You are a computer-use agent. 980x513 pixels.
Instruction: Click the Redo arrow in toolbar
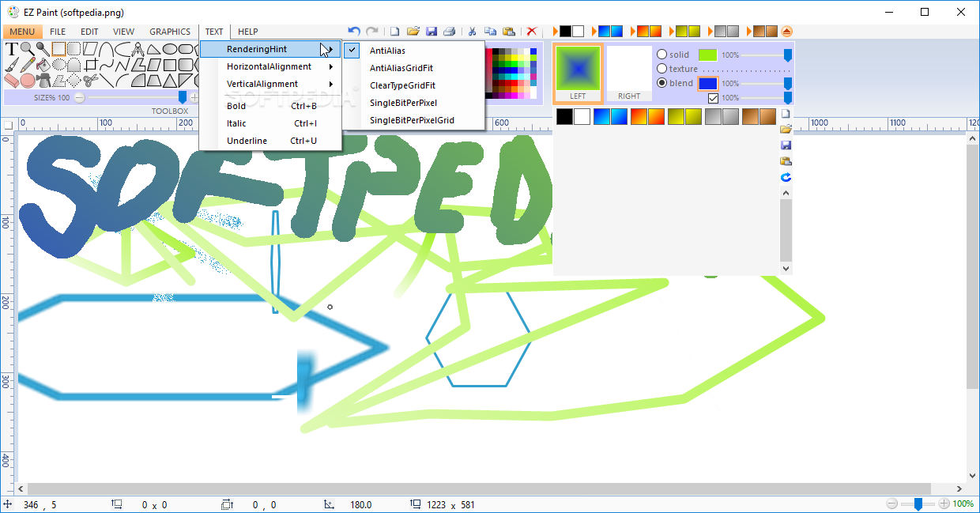pos(372,31)
